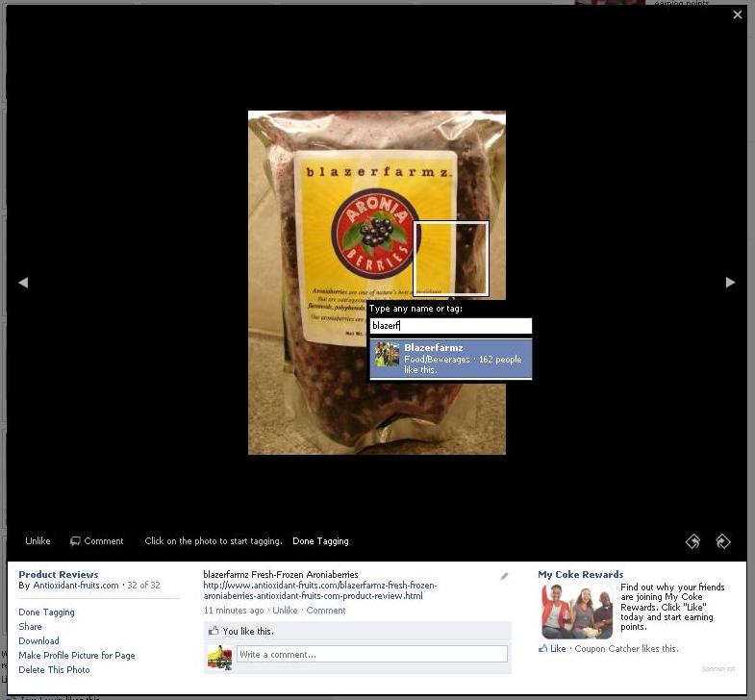Click the My Coke Rewards ad image

click(x=577, y=611)
